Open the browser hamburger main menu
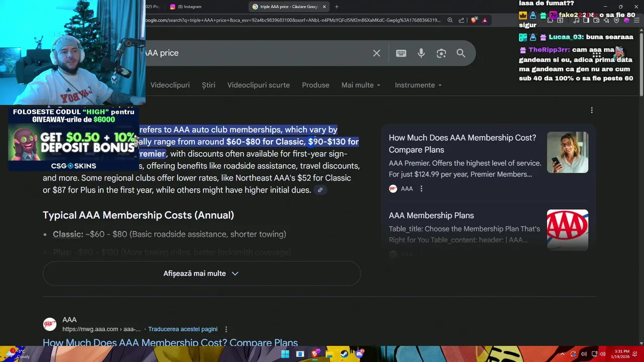Viewport: 644px width, 362px height. coord(636,21)
